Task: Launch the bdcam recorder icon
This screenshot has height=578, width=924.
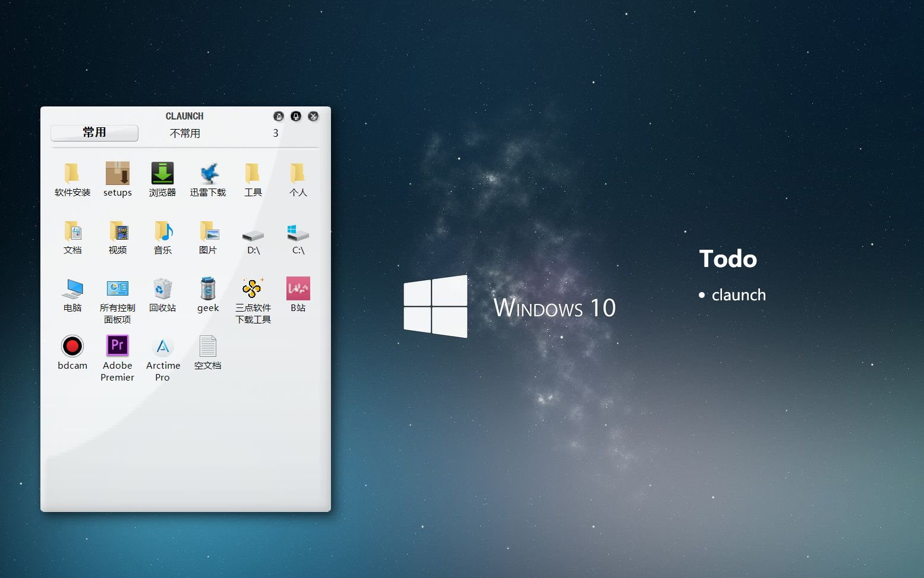Action: [x=72, y=346]
